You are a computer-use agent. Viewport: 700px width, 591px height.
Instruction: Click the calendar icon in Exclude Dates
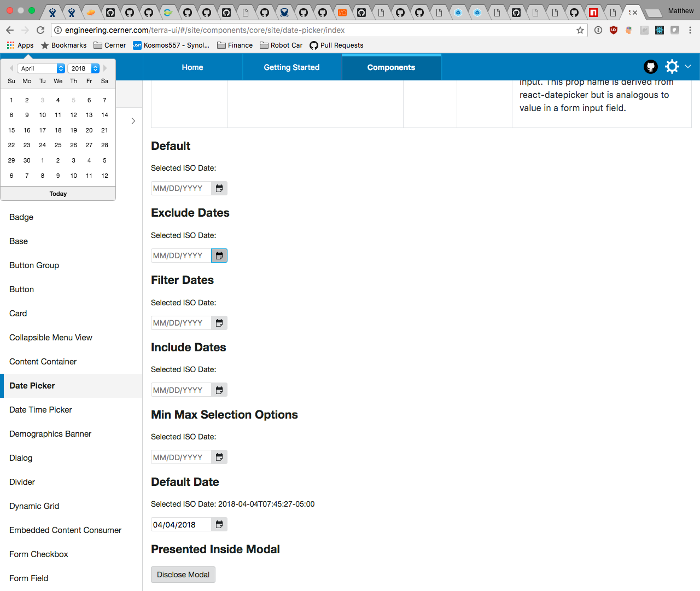(219, 255)
